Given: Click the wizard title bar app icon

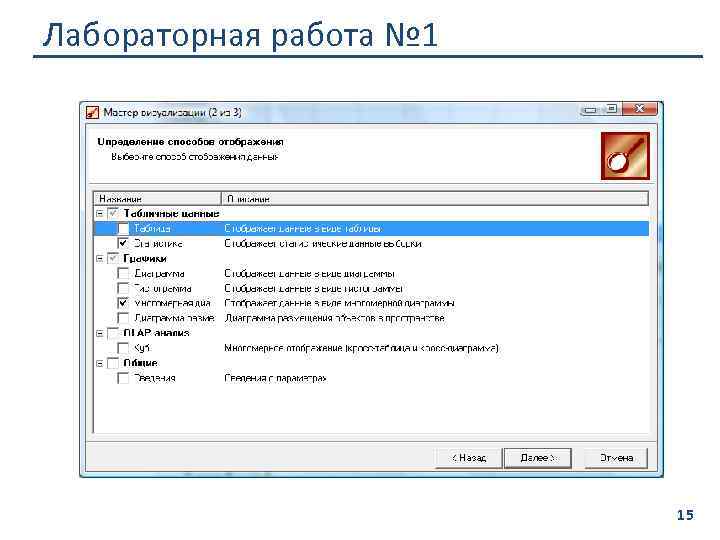Looking at the screenshot, I should tap(92, 112).
